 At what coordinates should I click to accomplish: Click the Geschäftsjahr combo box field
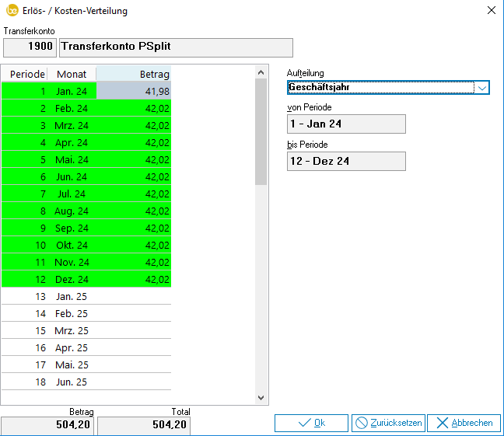point(380,88)
